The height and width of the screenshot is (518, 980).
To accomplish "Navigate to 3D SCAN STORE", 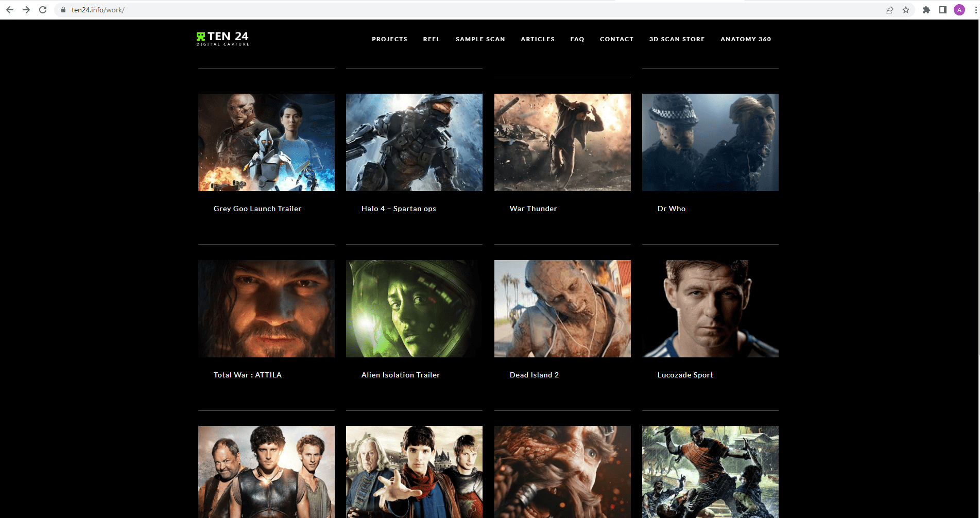I will tap(677, 39).
